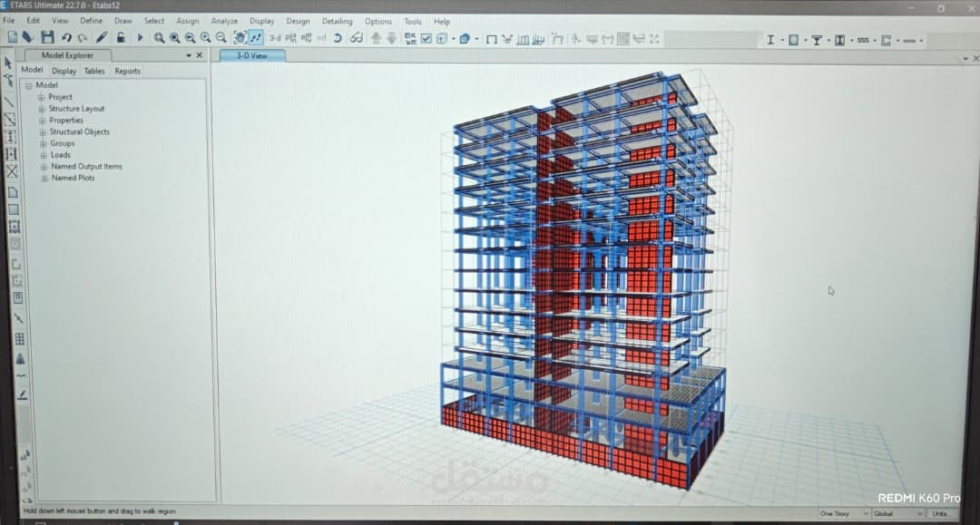
Task: Click the zoom in magnifier icon
Action: pos(205,38)
